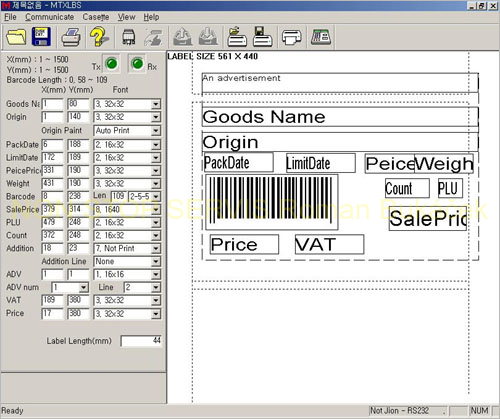Click Label Length(mm) input field
The image size is (500, 419).
coord(141,341)
